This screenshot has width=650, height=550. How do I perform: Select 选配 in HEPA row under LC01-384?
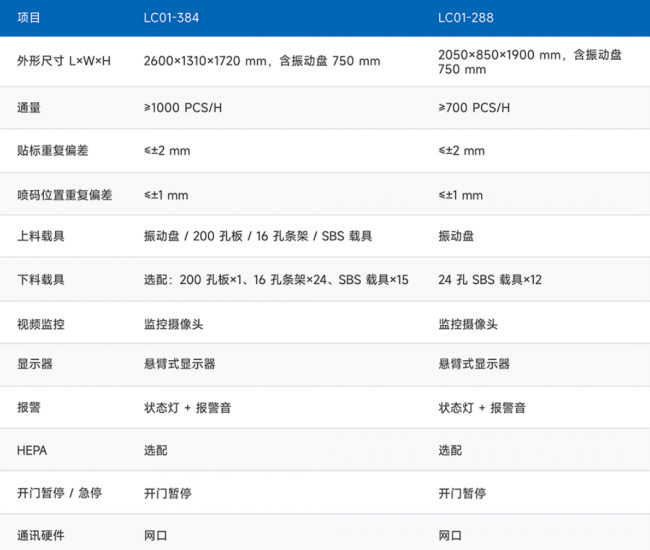(156, 451)
